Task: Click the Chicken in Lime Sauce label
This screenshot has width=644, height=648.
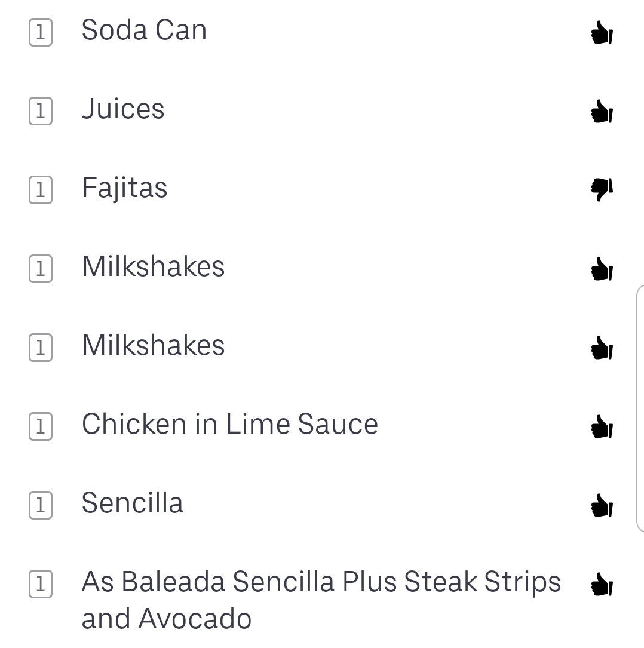Action: (229, 424)
